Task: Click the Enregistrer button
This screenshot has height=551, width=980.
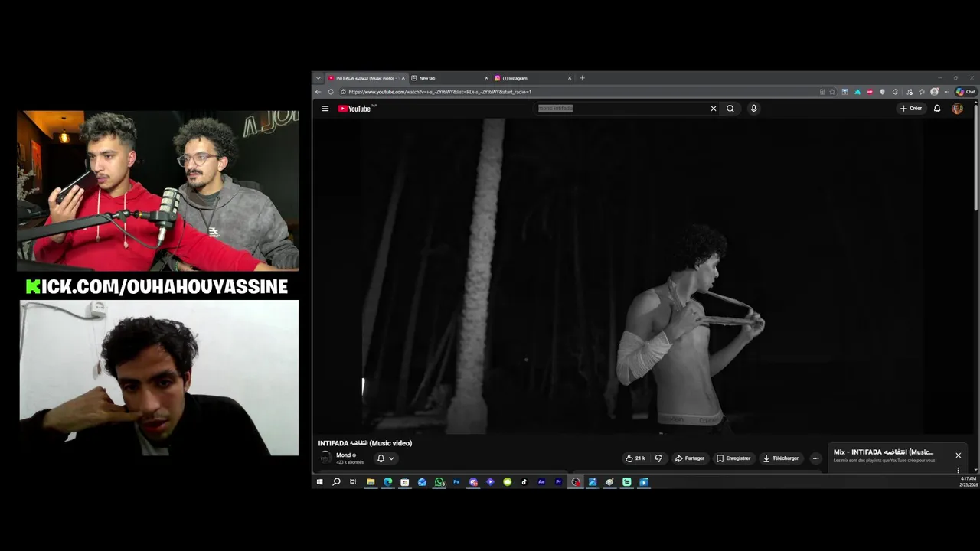Action: pyautogui.click(x=733, y=458)
